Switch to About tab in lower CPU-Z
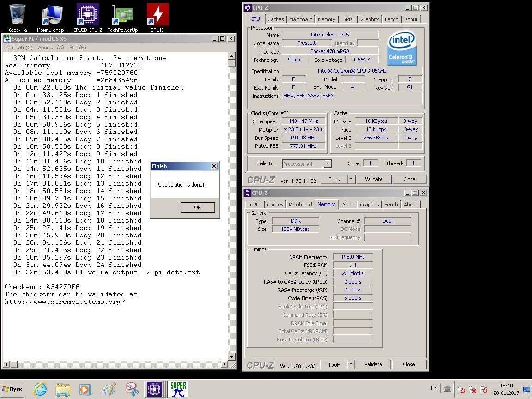This screenshot has height=399, width=532. pyautogui.click(x=410, y=205)
